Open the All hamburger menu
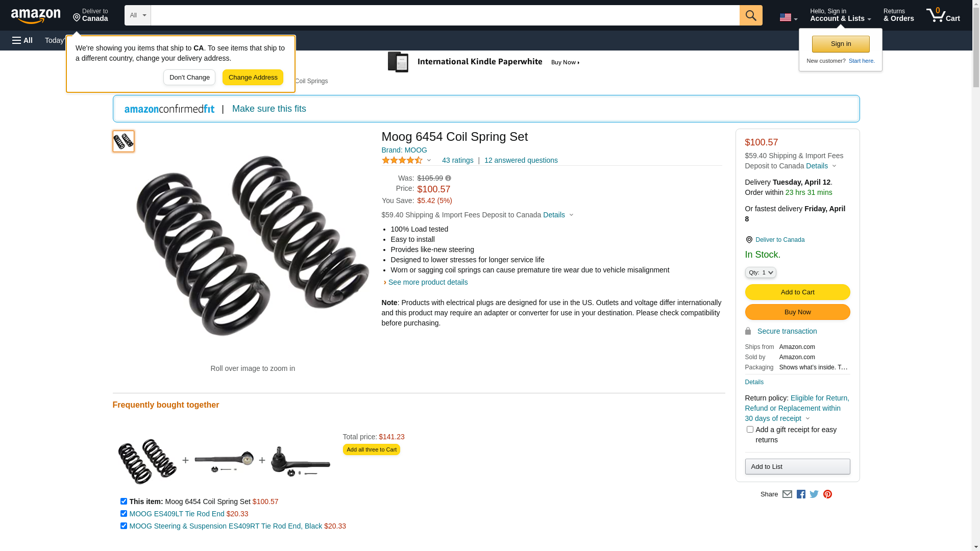 pos(22,40)
